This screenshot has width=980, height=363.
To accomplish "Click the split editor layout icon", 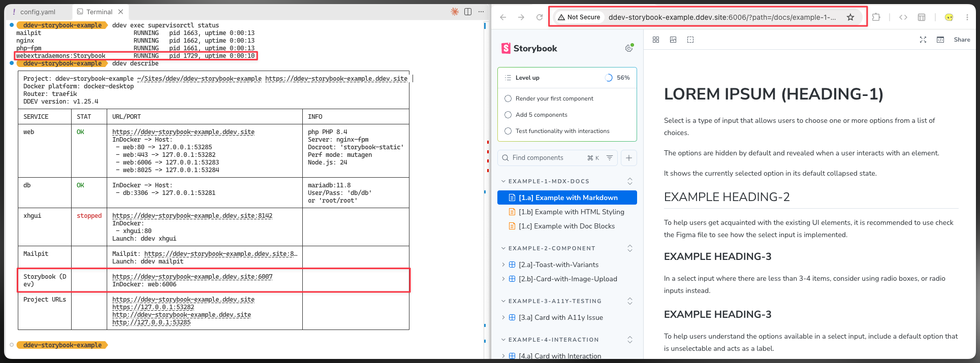I will [468, 12].
